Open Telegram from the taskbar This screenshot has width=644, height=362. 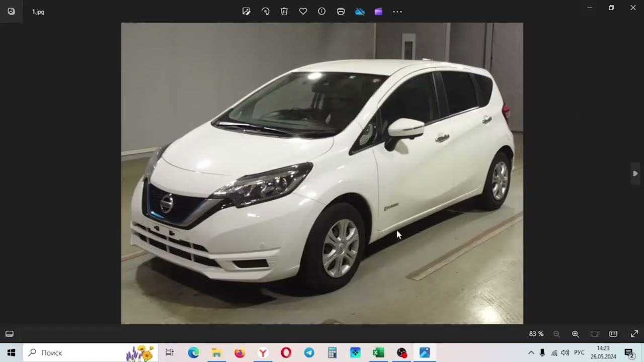point(309,352)
